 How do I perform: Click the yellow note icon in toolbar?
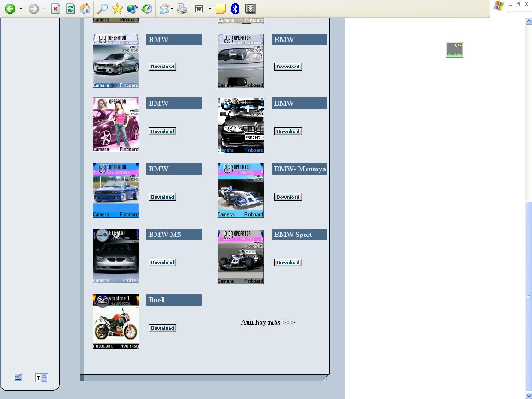[x=221, y=9]
